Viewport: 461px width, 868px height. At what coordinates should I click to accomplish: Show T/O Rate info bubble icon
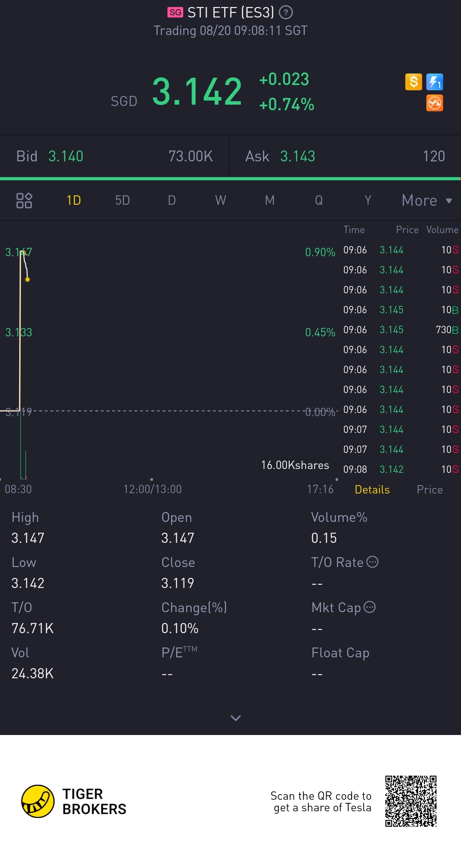point(372,562)
